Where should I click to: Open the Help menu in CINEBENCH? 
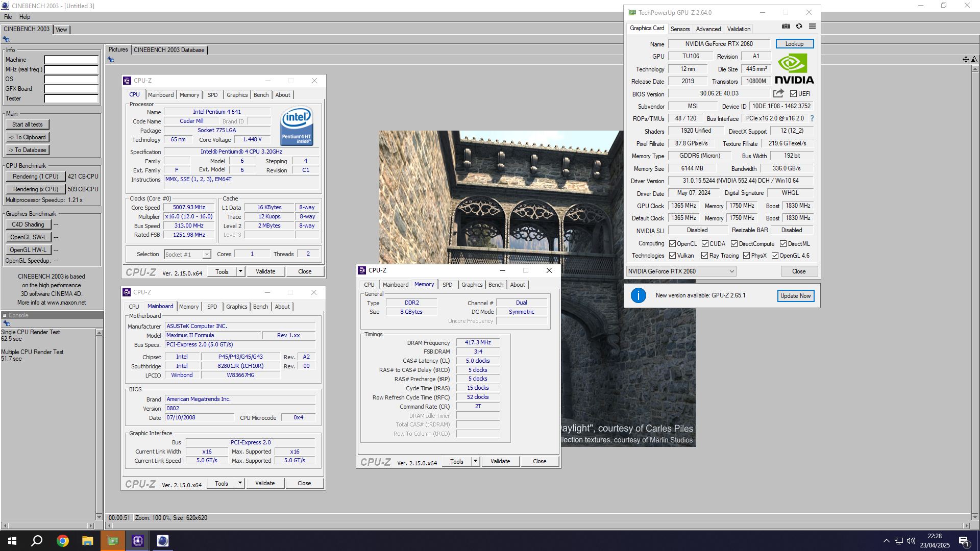24,17
